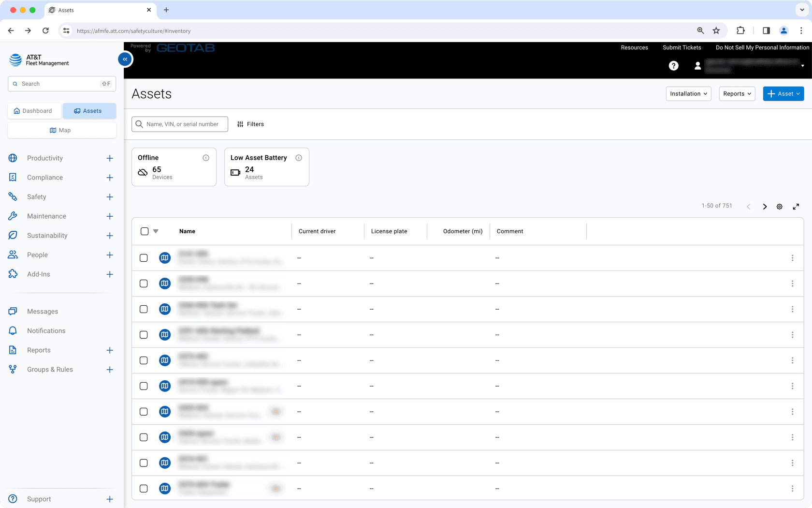Expand the table to fullscreen view
The height and width of the screenshot is (508, 812).
[796, 206]
